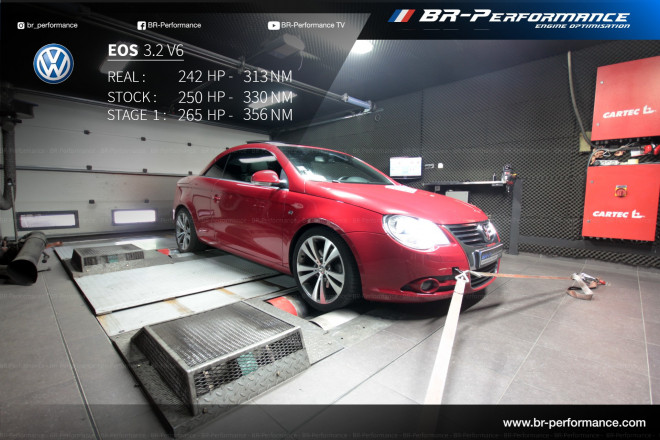660x440 pixels.
Task: Select the STAGE 1 265 HP row
Action: coord(200,115)
